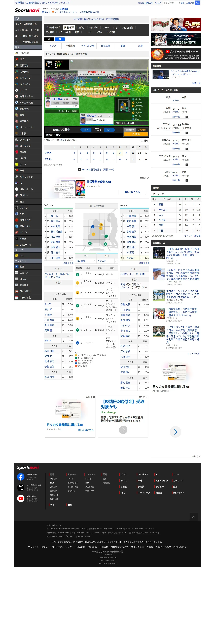Select 高校野球 icon in the sidebar

point(17,66)
